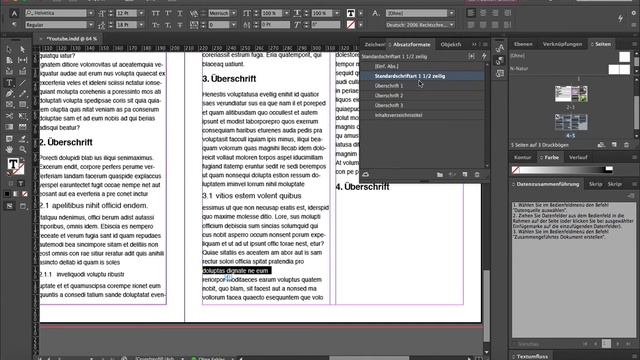Toggle character formatting controls (A icon)
The height and width of the screenshot is (360, 640).
(14, 13)
